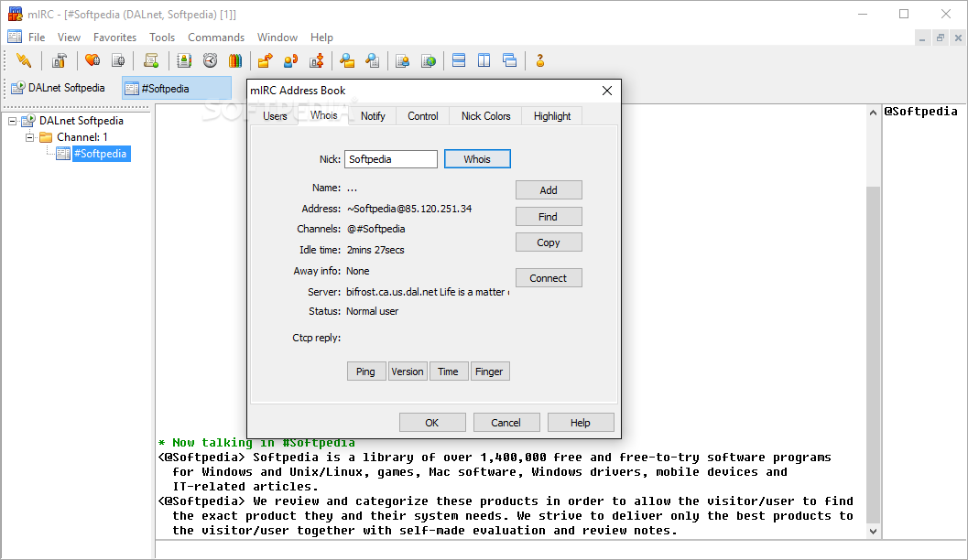968x560 pixels.
Task: Click the Connect button in Address Book
Action: 549,278
